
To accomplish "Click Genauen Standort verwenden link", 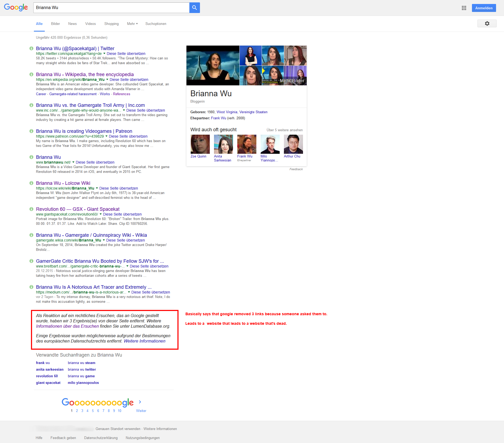I will coord(118,429).
